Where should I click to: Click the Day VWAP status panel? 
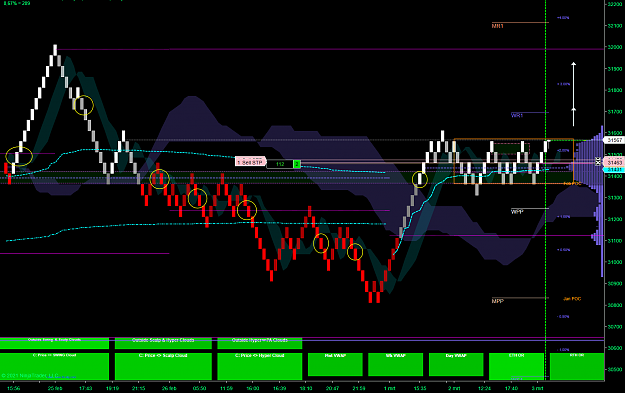[456, 364]
